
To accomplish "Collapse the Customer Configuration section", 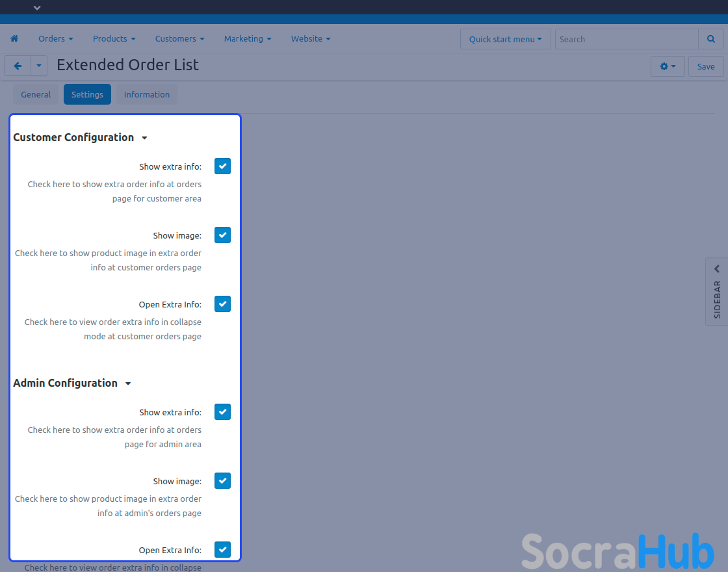I will [x=144, y=138].
